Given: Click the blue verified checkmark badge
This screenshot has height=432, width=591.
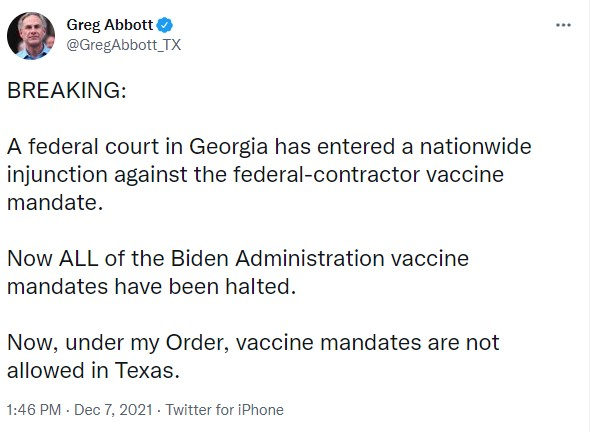Looking at the screenshot, I should [x=165, y=25].
